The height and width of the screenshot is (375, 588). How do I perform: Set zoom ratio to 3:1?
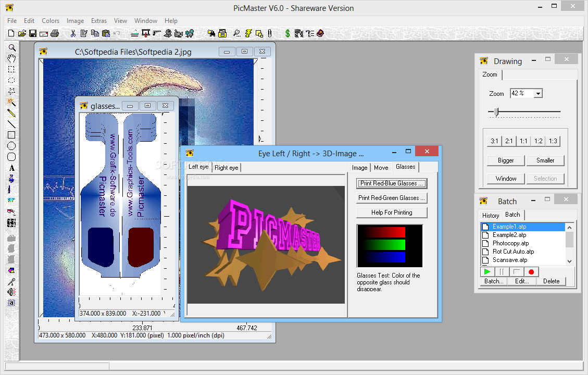[494, 141]
